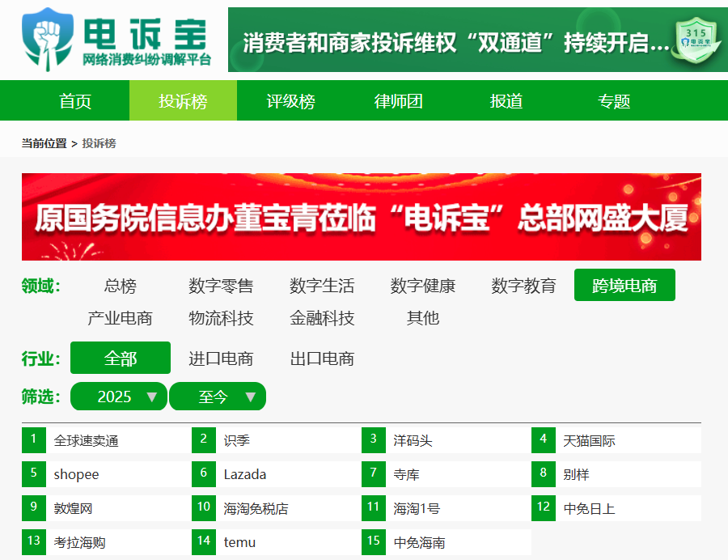Screen dimensions: 728x560
Task: Filter industry by 出口电商
Action: click(x=322, y=358)
